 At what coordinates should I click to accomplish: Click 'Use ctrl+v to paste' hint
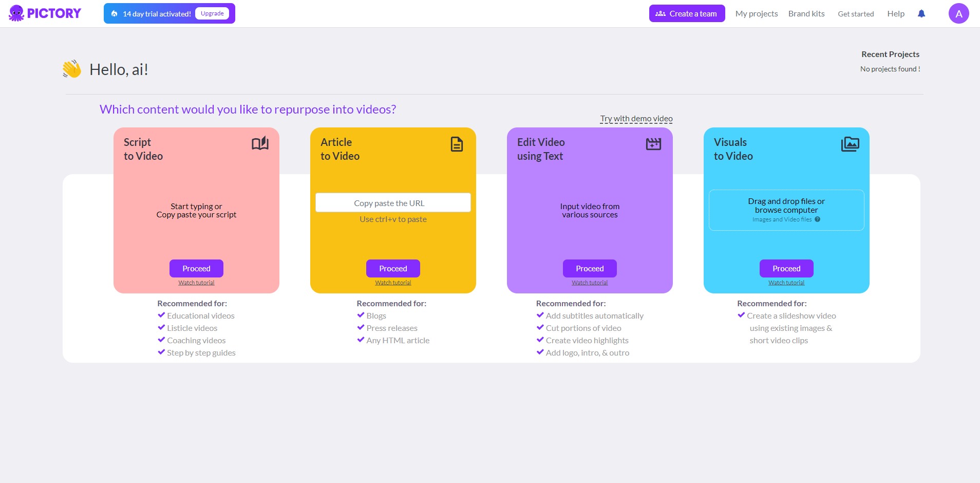click(x=393, y=219)
